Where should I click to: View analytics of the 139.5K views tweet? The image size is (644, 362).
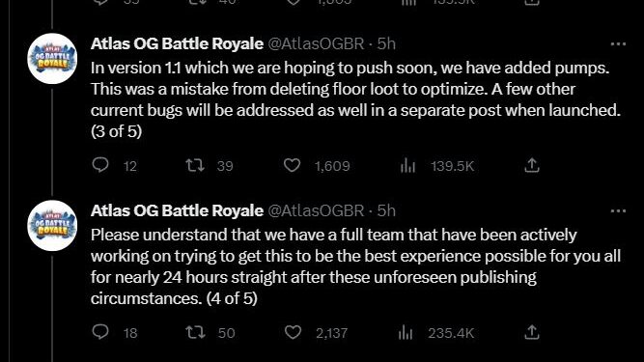[x=407, y=166]
